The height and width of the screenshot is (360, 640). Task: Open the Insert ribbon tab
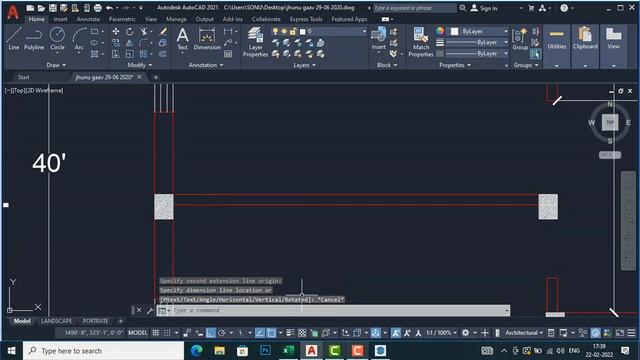pos(60,19)
